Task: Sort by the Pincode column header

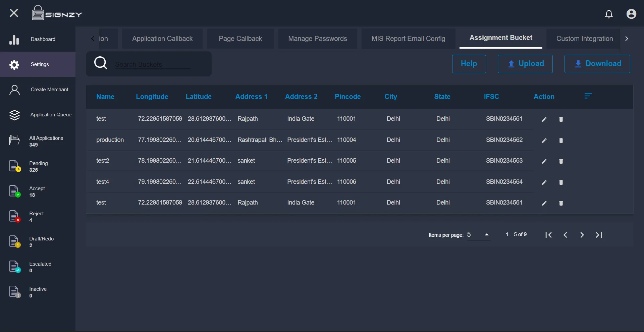Action: 347,97
